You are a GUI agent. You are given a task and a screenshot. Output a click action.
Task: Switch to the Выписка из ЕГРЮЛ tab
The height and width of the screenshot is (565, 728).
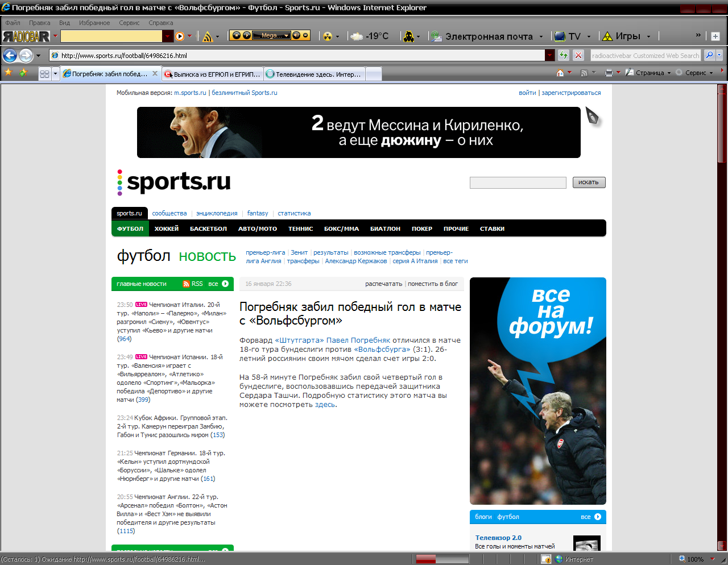tap(213, 74)
